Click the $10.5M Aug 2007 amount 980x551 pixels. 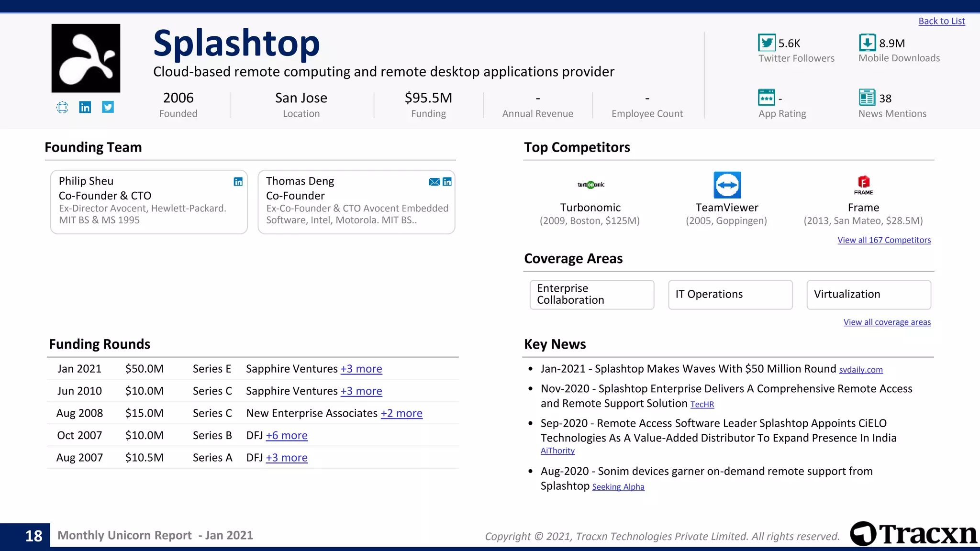(145, 458)
